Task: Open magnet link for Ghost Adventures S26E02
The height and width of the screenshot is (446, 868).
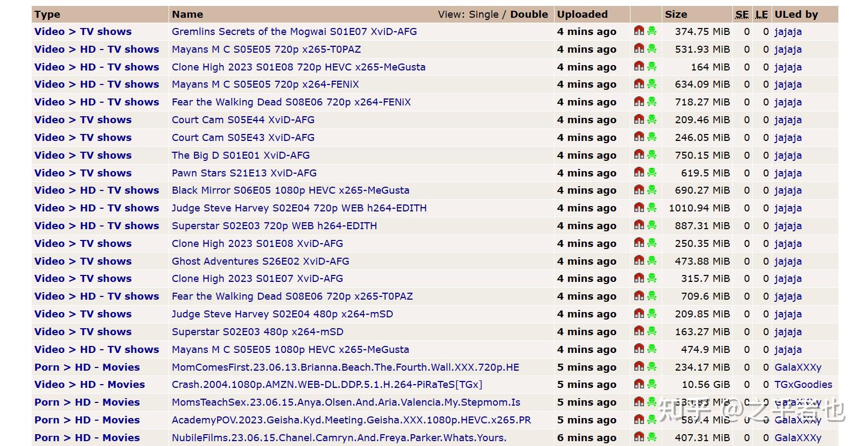Action: [639, 261]
